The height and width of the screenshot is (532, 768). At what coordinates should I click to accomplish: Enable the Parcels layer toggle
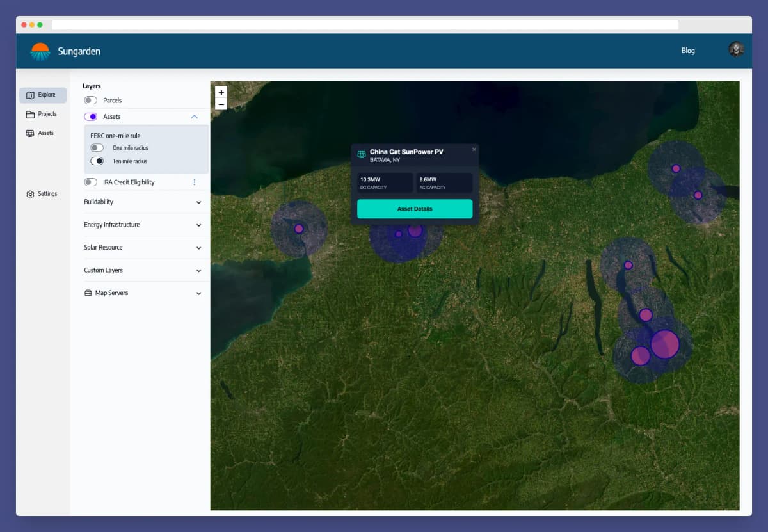tap(90, 100)
